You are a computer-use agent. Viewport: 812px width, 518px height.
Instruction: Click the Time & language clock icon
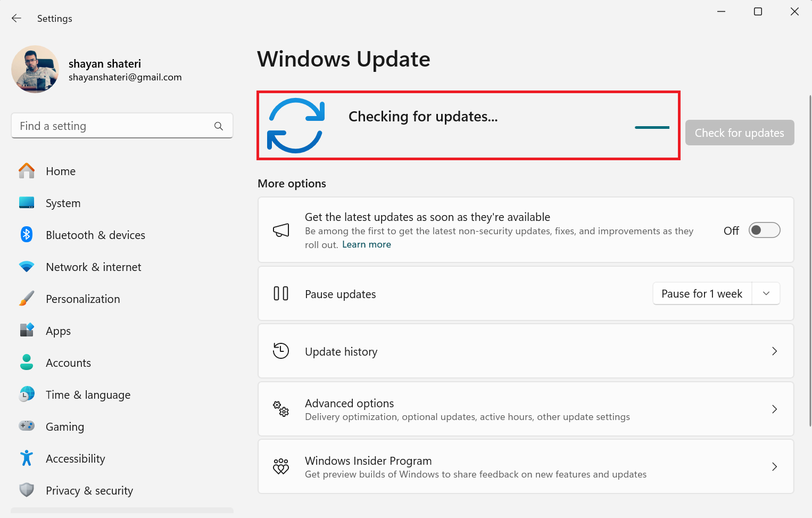click(27, 394)
